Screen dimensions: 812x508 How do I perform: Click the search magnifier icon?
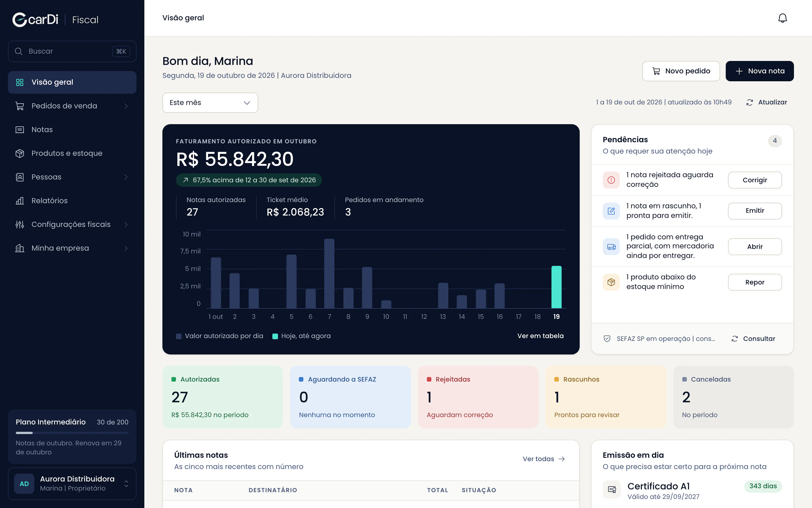pos(19,51)
